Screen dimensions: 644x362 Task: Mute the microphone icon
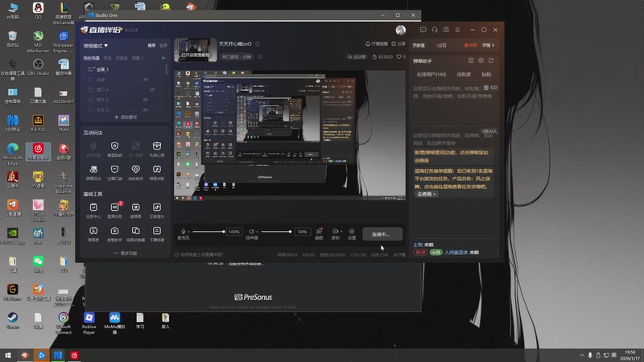click(184, 232)
